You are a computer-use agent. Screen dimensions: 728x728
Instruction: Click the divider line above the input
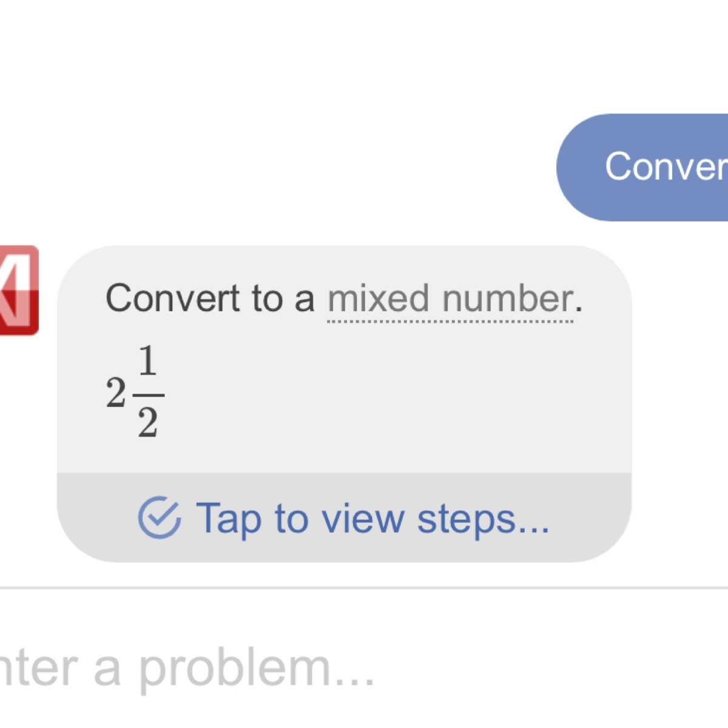pos(364,587)
